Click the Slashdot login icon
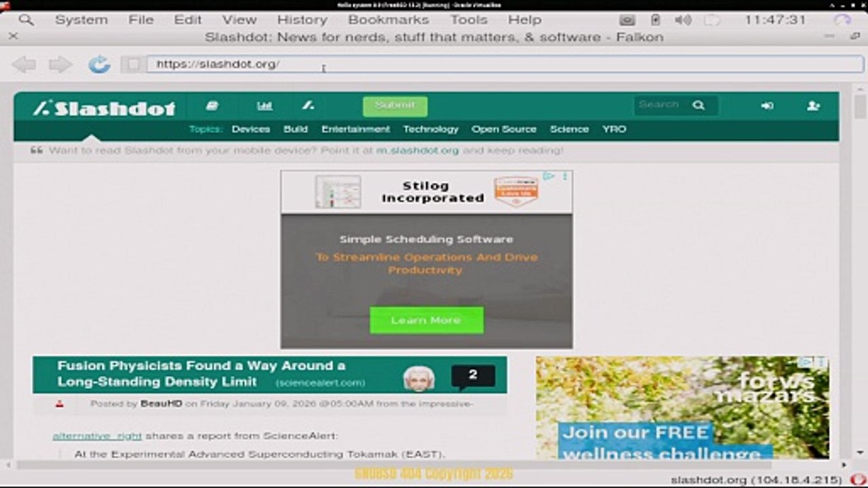The height and width of the screenshot is (488, 868). click(767, 106)
